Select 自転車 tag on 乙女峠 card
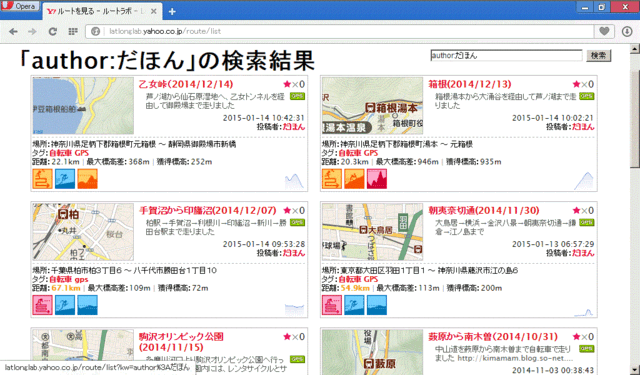This screenshot has width=640, height=375. click(x=61, y=153)
